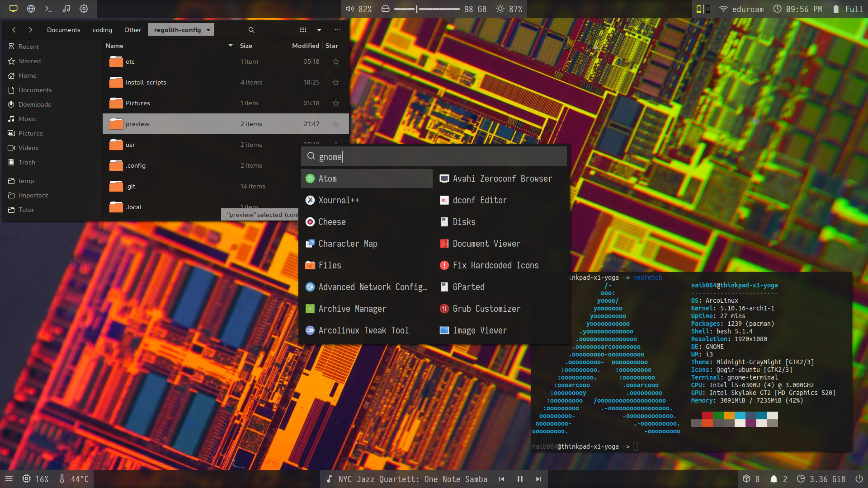Select the Documents tab in sidebar
The image size is (868, 488).
tap(34, 89)
